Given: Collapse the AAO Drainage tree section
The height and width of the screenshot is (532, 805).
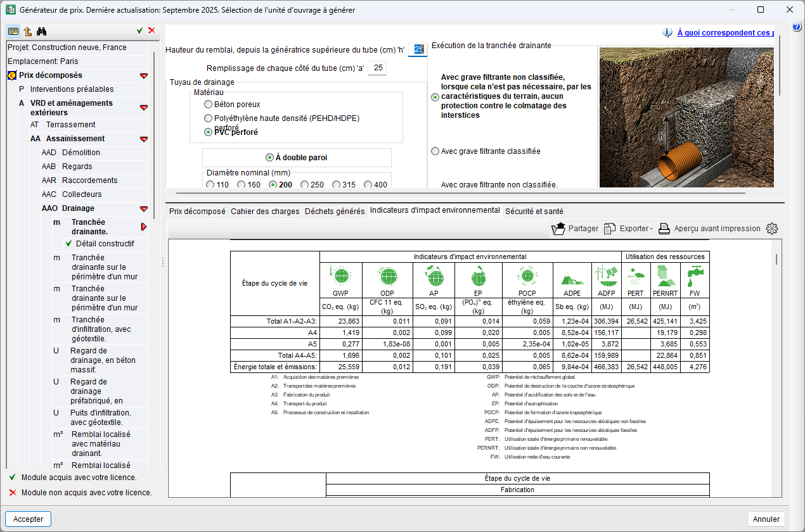Looking at the screenshot, I should (144, 208).
